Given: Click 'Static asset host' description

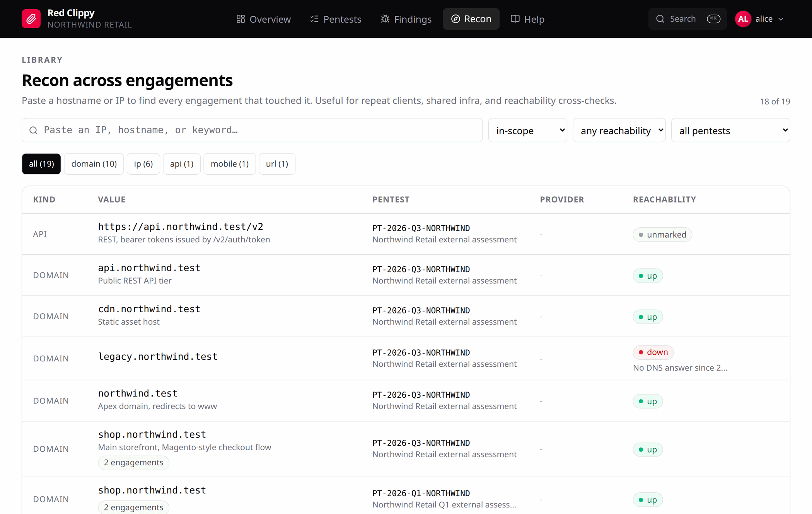Looking at the screenshot, I should click(129, 322).
